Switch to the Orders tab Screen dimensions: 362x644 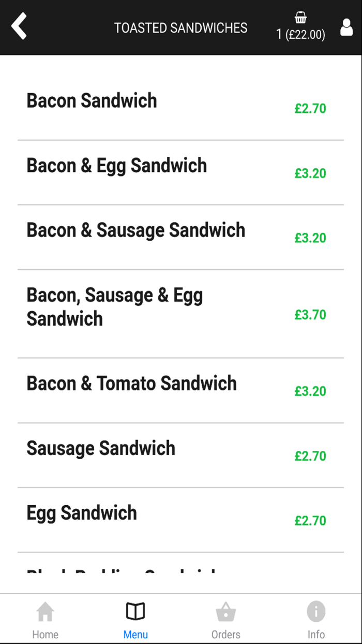tap(226, 634)
